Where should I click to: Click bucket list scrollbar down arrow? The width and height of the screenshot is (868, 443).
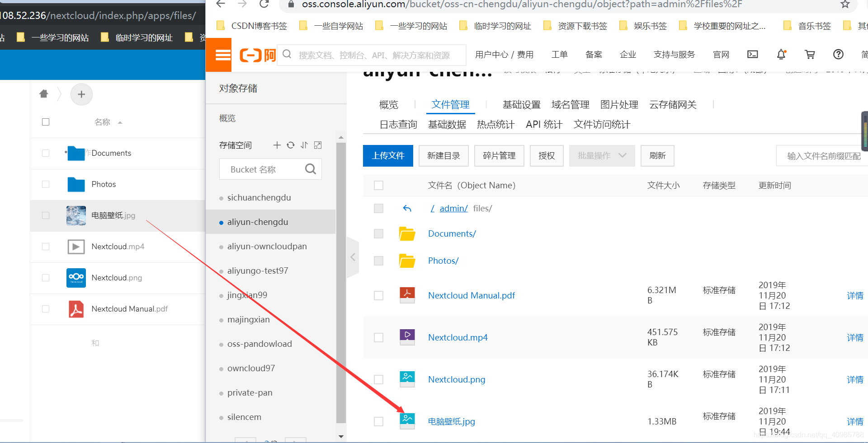341,436
